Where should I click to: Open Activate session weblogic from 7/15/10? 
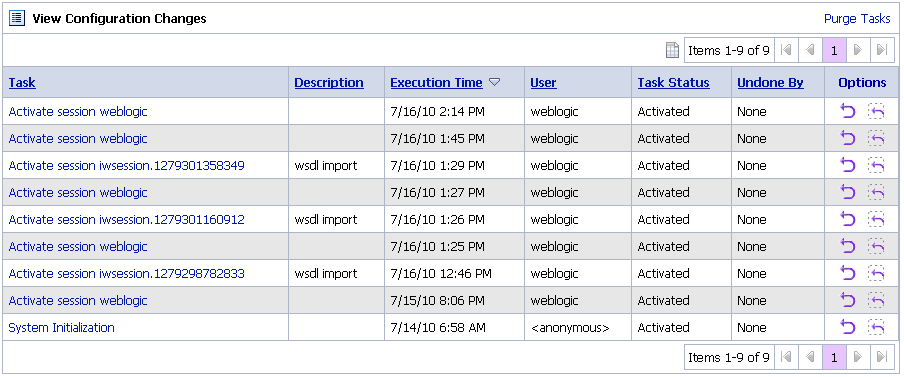78,301
